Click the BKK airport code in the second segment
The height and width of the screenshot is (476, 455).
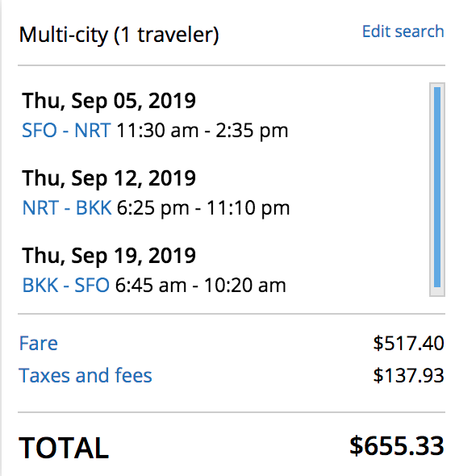pyautogui.click(x=94, y=208)
